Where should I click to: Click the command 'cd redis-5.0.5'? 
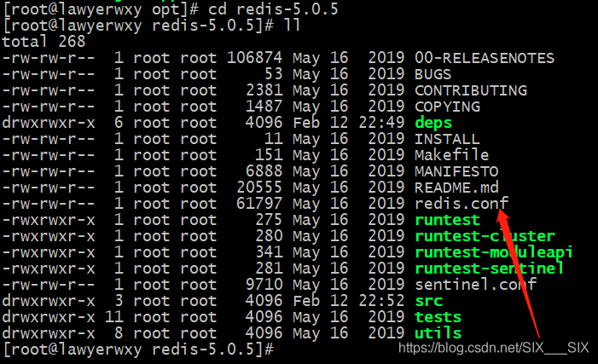[x=273, y=9]
